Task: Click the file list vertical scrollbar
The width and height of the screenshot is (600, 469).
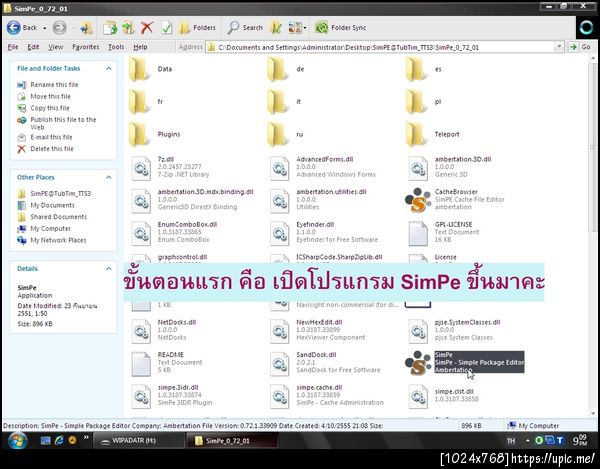Action: [593, 147]
